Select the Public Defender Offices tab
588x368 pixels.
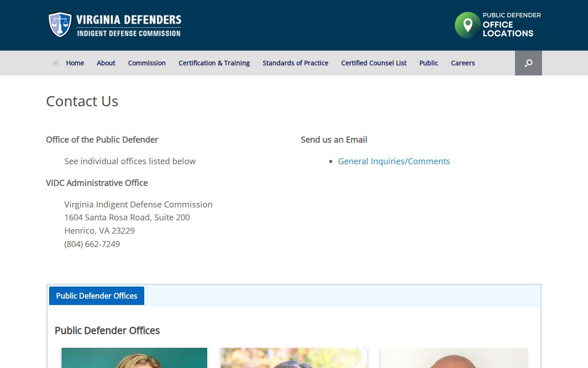pyautogui.click(x=96, y=296)
